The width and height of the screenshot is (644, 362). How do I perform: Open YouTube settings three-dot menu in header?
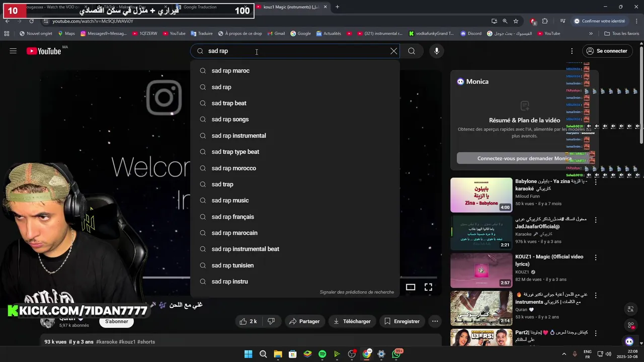[x=572, y=51]
